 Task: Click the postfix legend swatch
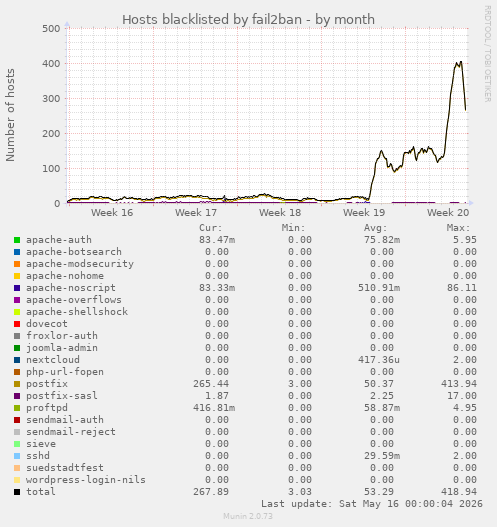pyautogui.click(x=17, y=384)
